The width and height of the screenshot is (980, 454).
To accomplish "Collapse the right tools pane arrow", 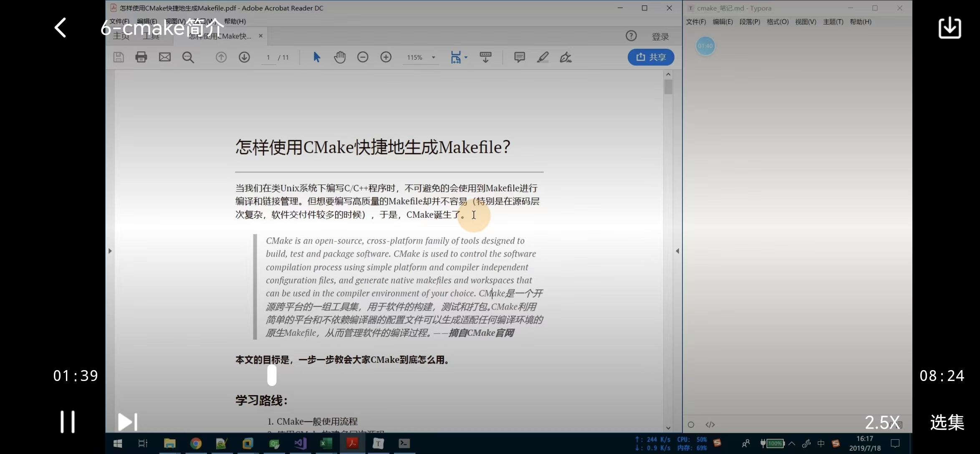I will [x=677, y=251].
